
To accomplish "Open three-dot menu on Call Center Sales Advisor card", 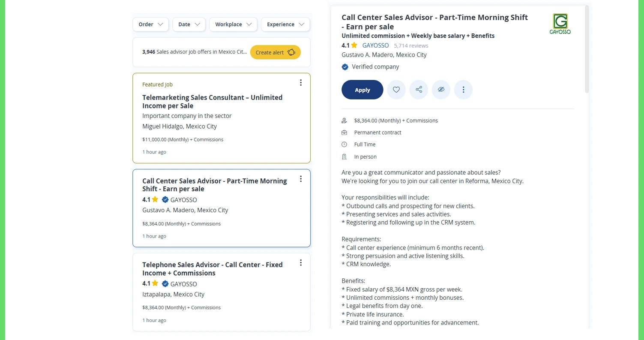I will (301, 179).
